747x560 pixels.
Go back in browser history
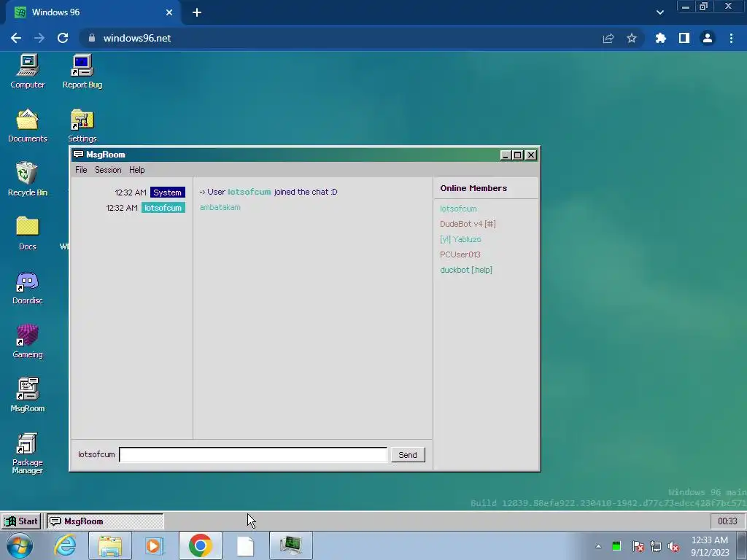(x=16, y=38)
